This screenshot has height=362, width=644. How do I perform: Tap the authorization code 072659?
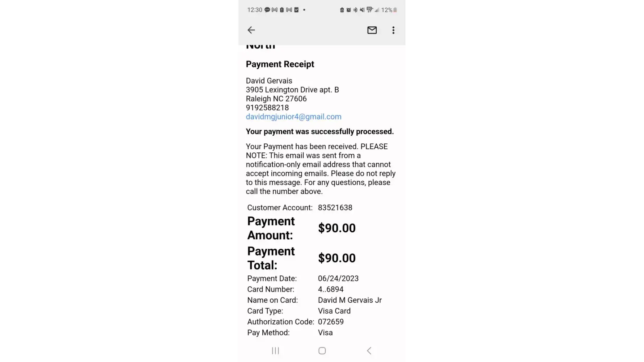coord(331,322)
